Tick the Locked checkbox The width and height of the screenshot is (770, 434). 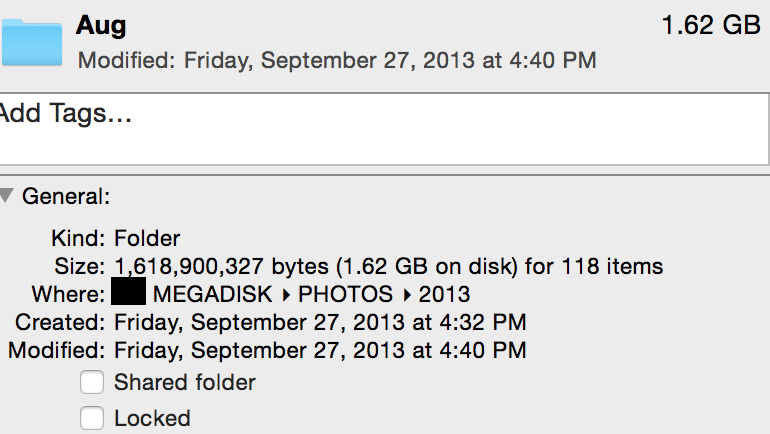pos(92,418)
